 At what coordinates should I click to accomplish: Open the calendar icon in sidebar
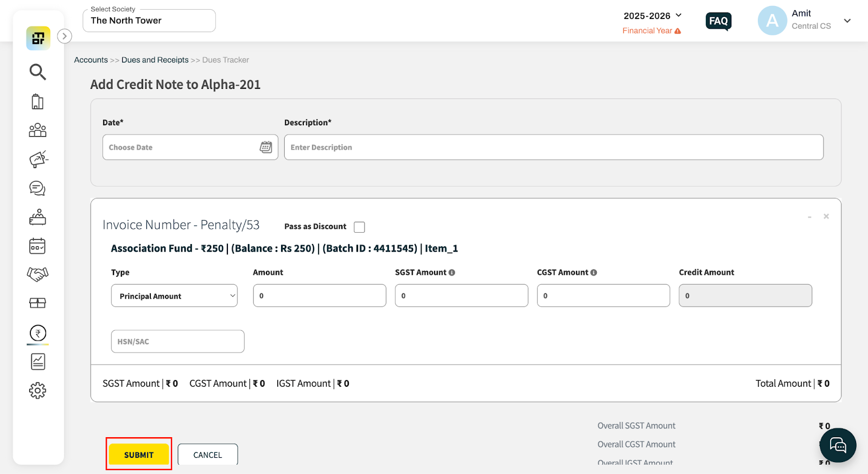tap(37, 246)
